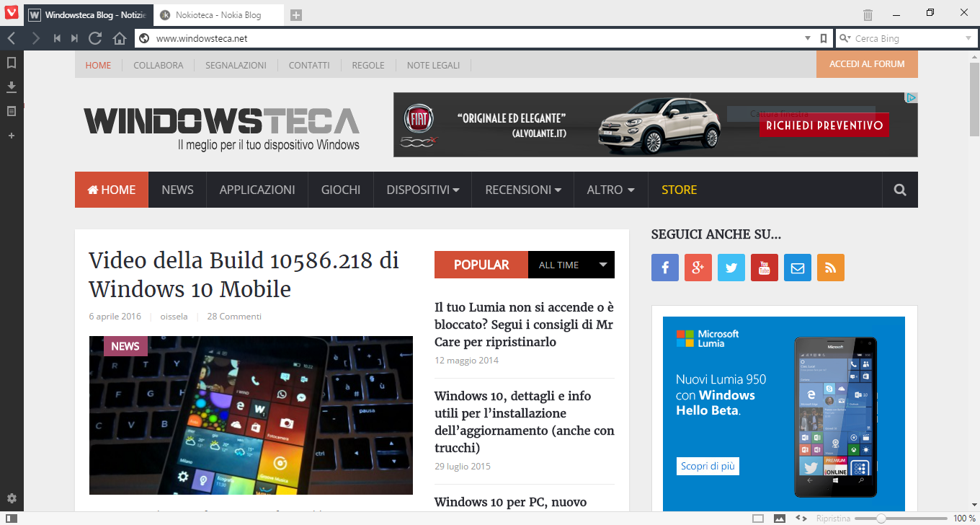The width and height of the screenshot is (980, 525).
Task: Open the RSS feed icon
Action: pyautogui.click(x=831, y=268)
